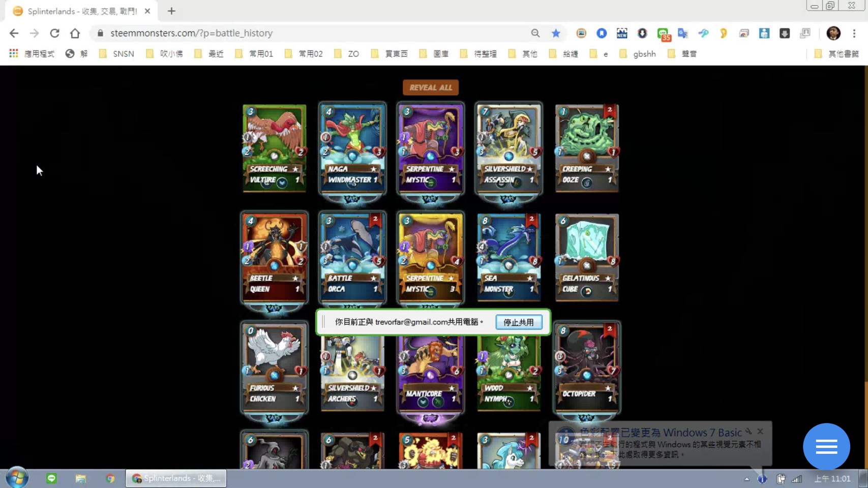Stop sharing with the 停止共用 button
This screenshot has height=488, width=868.
point(519,322)
